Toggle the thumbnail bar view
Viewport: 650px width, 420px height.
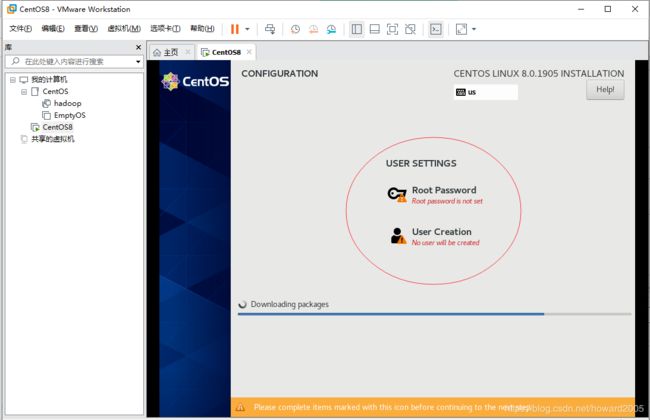click(x=375, y=29)
